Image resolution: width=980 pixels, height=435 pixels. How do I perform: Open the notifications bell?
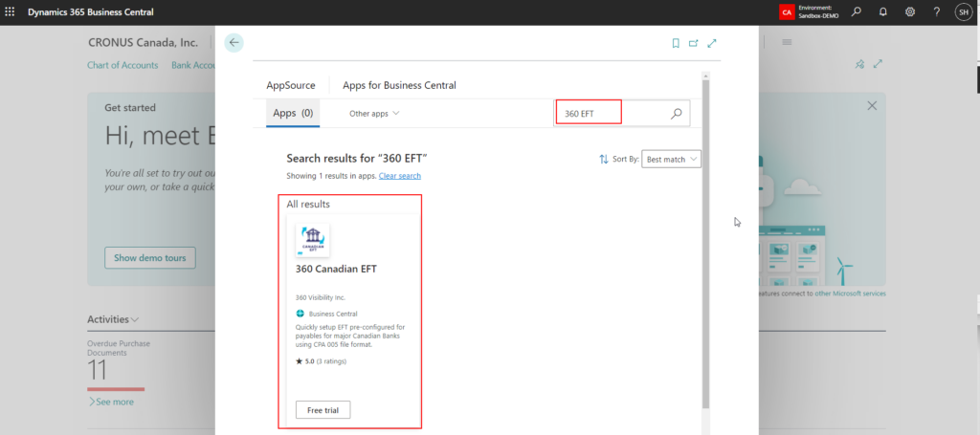pyautogui.click(x=883, y=11)
